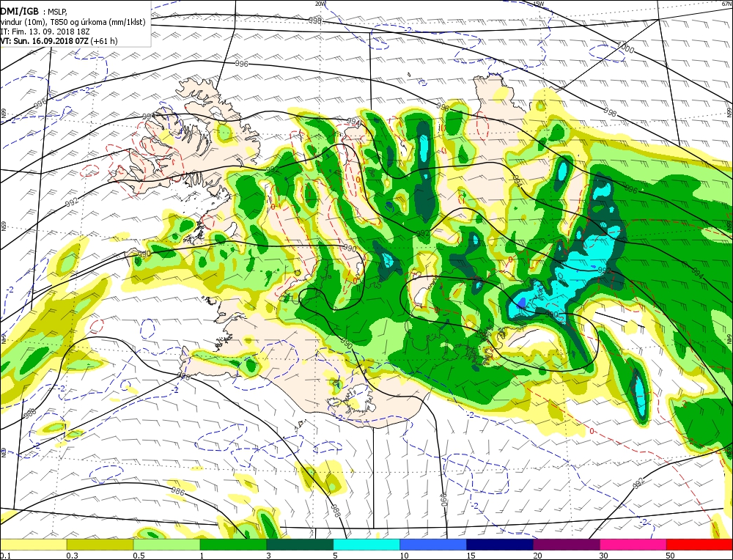Click the pink 30–50 legend swatch
733x560 pixels.
(633, 545)
